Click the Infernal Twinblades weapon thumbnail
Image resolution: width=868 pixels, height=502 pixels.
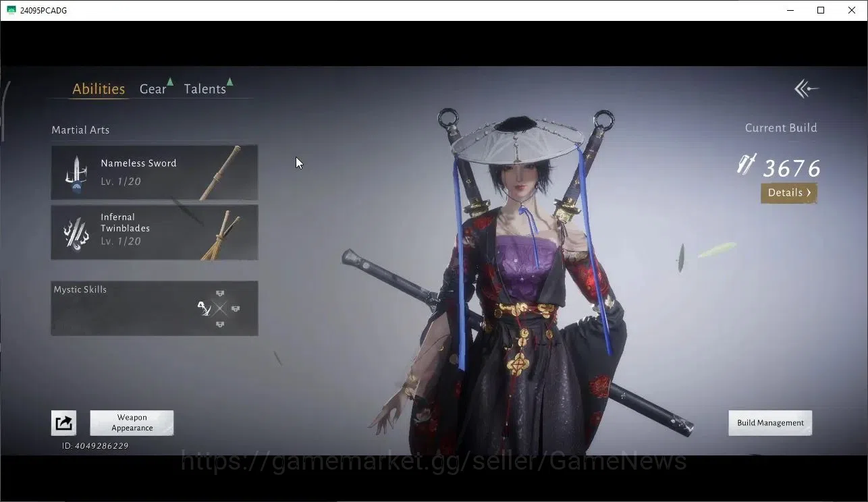pyautogui.click(x=221, y=234)
